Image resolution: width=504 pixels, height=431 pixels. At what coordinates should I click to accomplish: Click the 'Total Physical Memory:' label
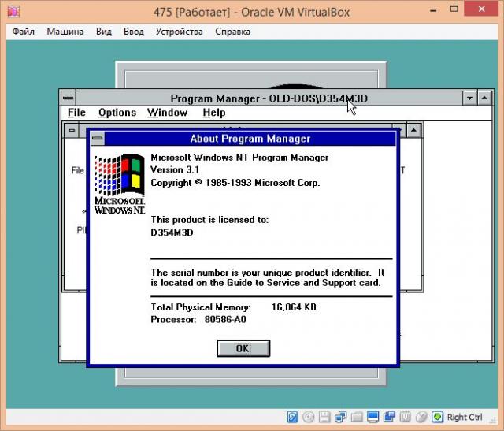201,307
